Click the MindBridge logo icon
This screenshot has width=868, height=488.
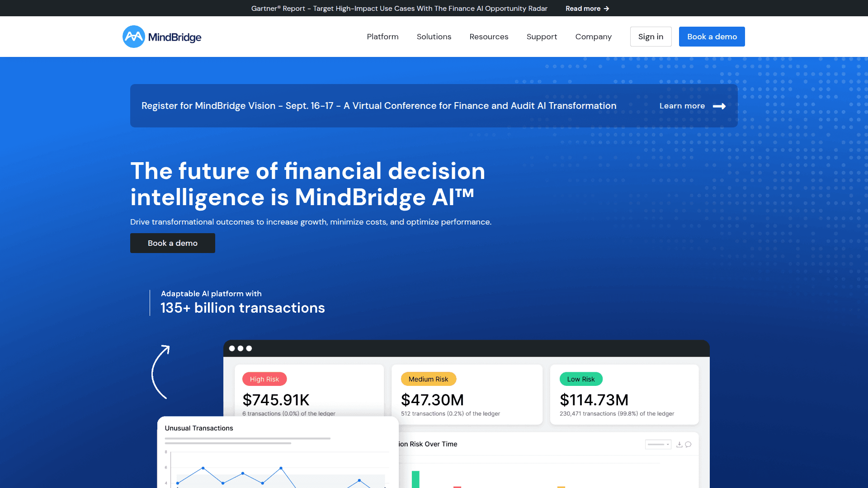133,37
